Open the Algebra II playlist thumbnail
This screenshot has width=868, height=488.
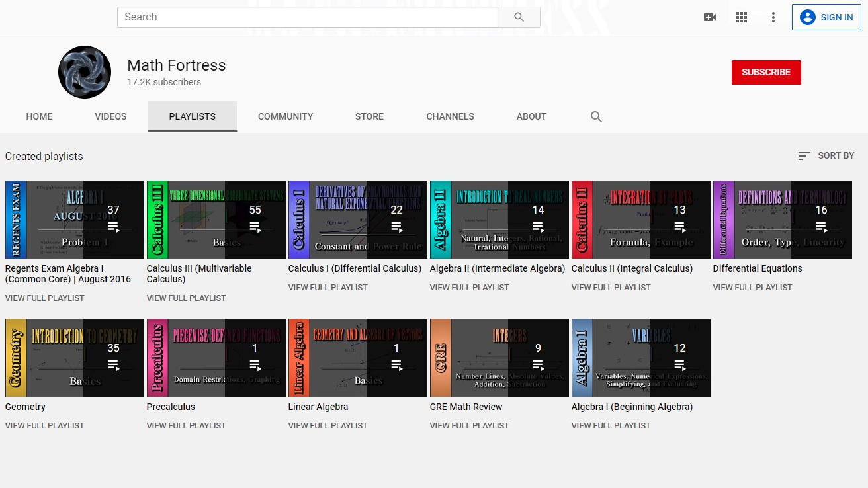(x=499, y=220)
